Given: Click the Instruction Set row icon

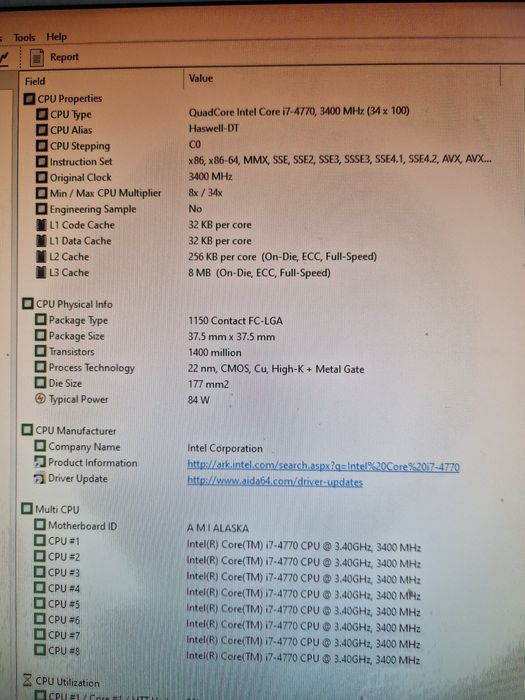Looking at the screenshot, I should [x=42, y=162].
